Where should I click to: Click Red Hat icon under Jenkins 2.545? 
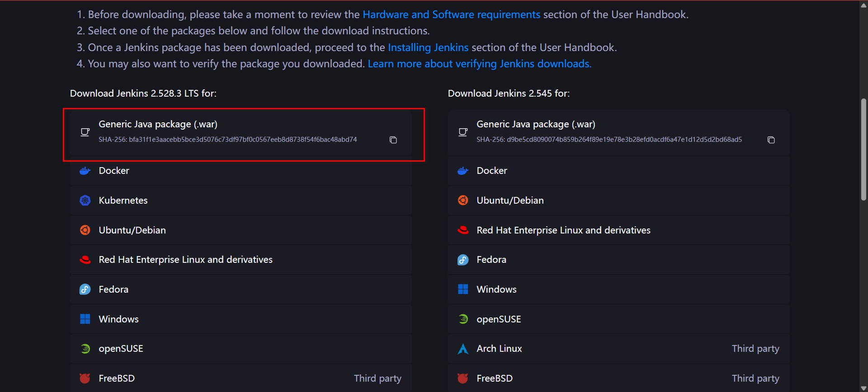pyautogui.click(x=463, y=230)
